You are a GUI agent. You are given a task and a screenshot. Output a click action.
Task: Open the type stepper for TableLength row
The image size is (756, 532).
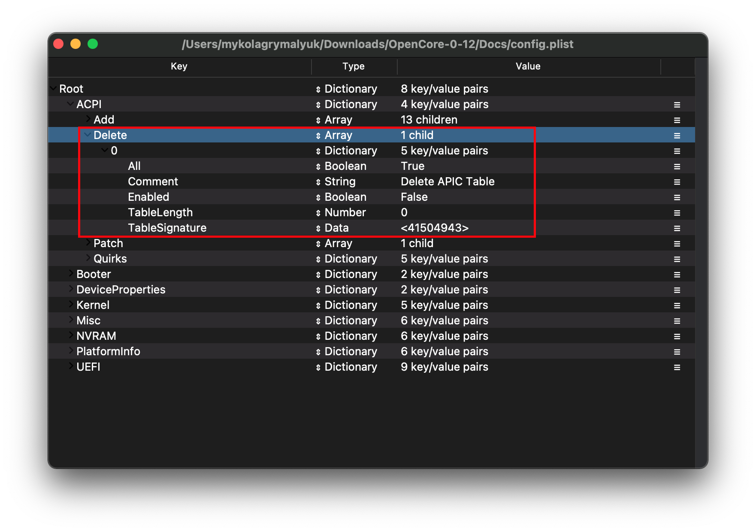318,213
